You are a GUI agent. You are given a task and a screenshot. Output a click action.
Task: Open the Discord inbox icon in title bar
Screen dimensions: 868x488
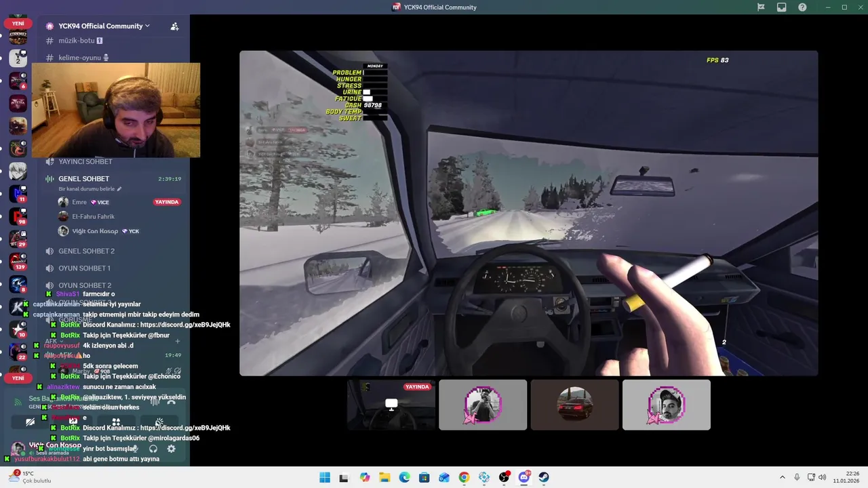click(782, 7)
